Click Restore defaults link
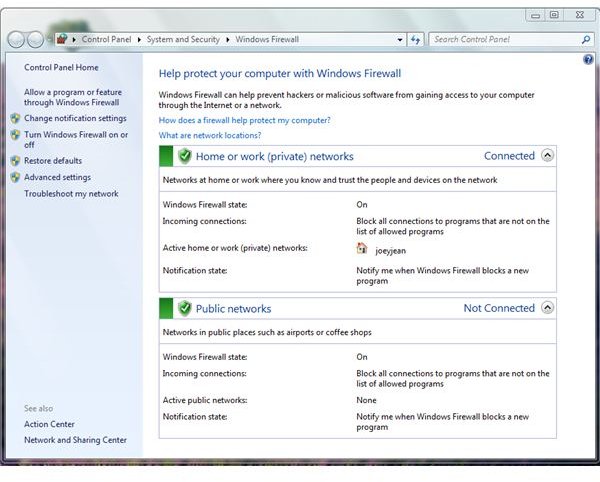 (53, 161)
